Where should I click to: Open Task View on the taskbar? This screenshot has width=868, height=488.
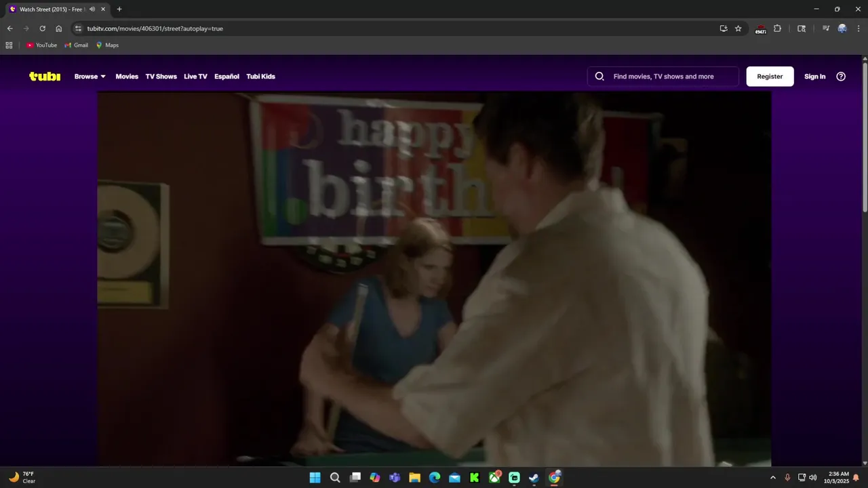pos(355,478)
